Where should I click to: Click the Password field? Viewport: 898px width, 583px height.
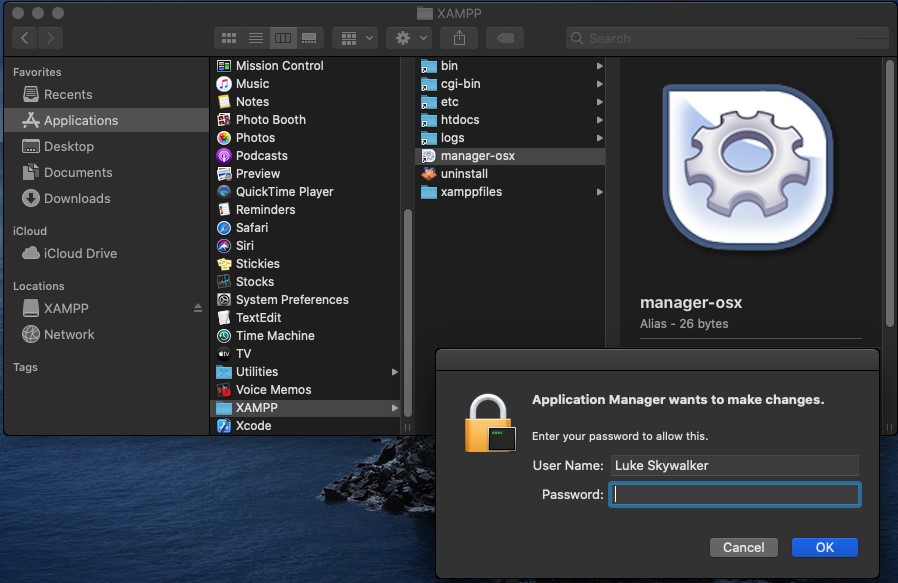coord(735,495)
